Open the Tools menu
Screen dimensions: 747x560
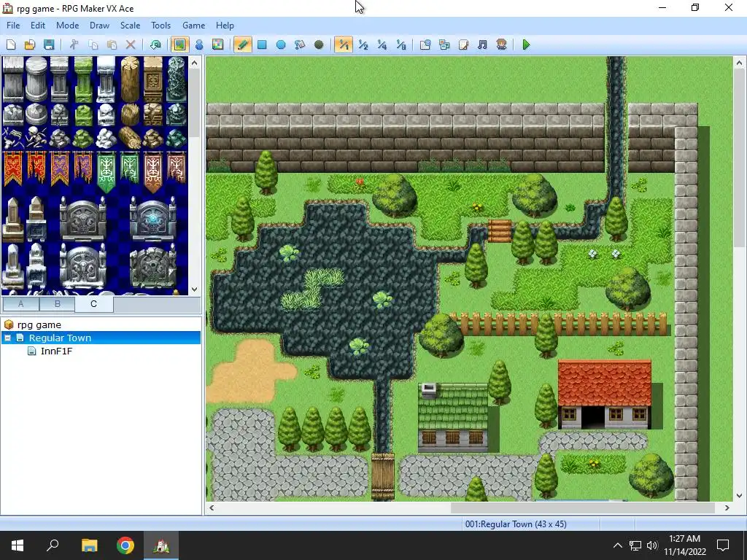point(161,26)
